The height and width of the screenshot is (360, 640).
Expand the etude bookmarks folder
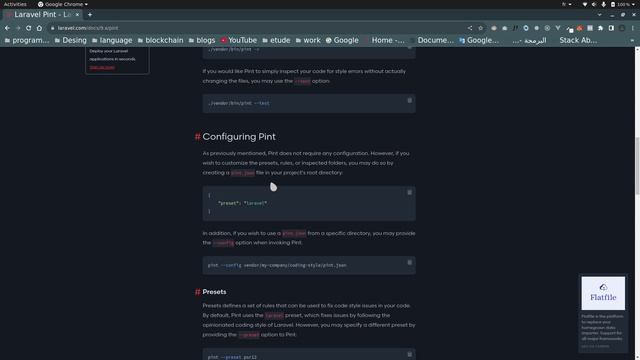point(276,40)
